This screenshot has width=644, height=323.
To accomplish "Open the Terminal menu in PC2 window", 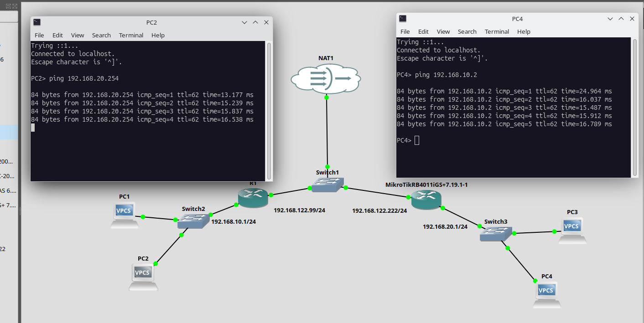I will [x=131, y=35].
